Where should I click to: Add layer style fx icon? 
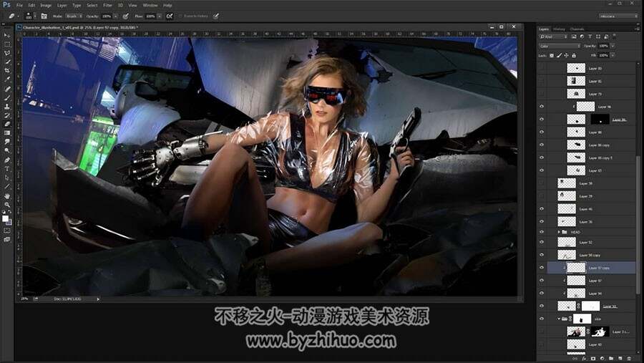584,359
